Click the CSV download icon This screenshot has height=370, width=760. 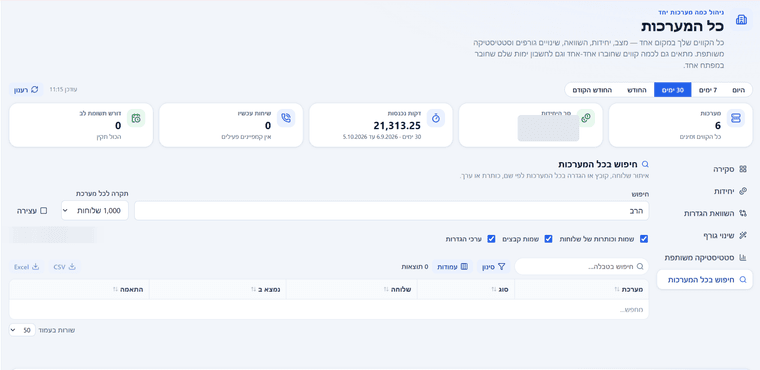pos(72,266)
